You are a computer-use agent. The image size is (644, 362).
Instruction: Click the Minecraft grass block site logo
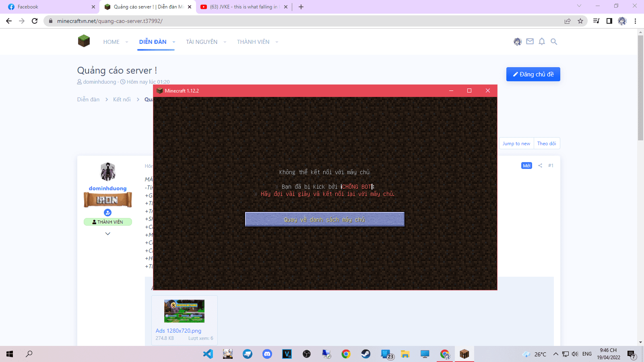click(84, 41)
